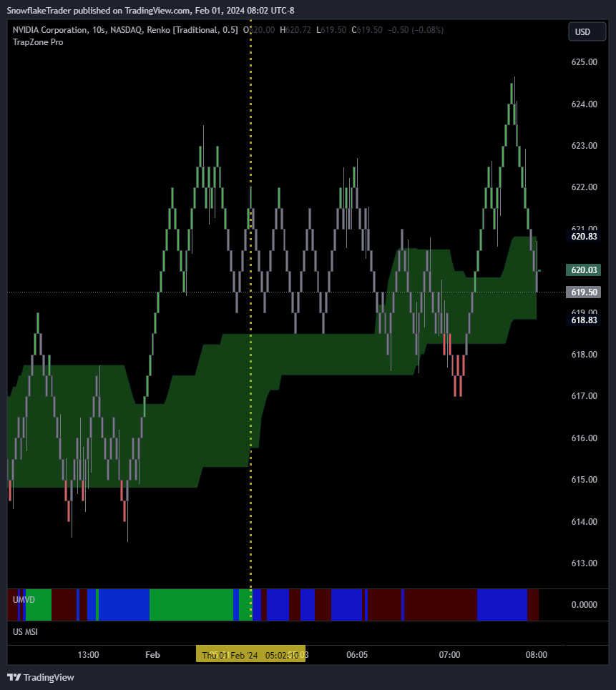Select the US MSI indicator label
The image size is (616, 690).
[25, 632]
